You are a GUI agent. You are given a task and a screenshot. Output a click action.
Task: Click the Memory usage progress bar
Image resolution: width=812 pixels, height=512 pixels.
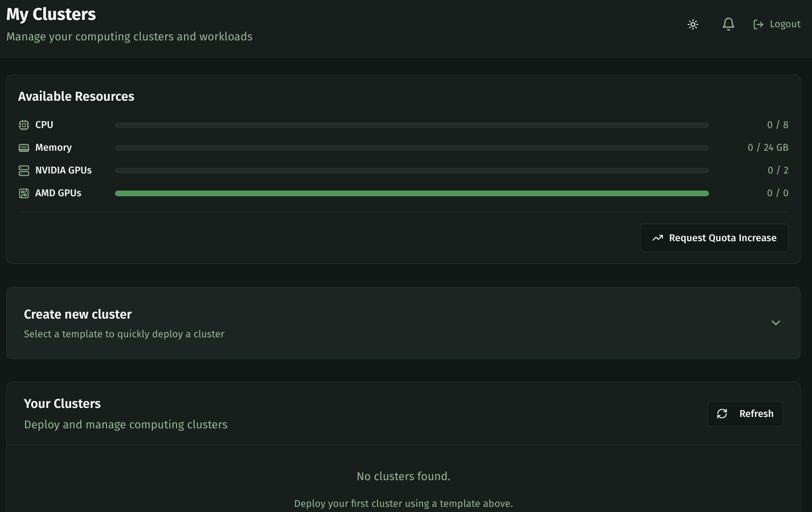412,148
